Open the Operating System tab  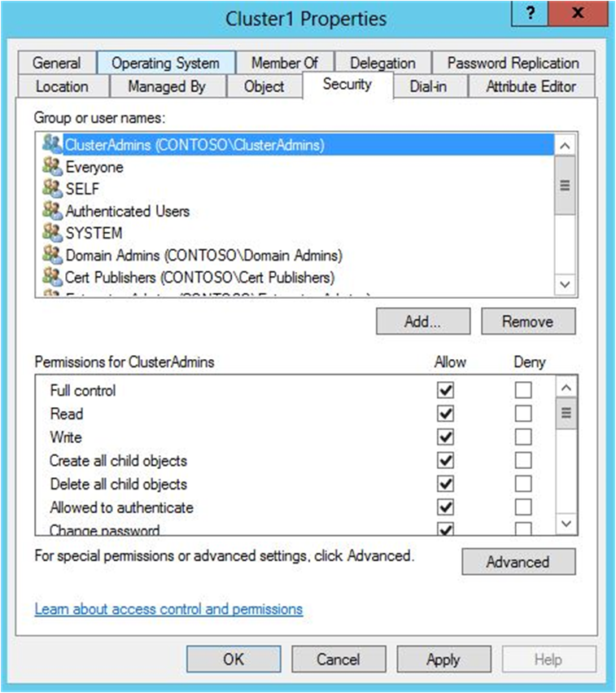coord(165,63)
